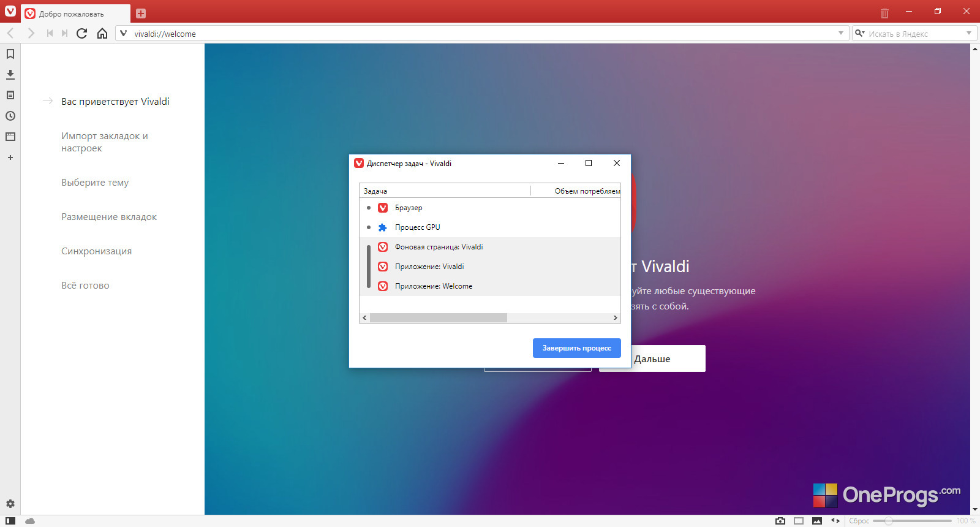This screenshot has width=980, height=527.
Task: Open the closed tabs trash icon
Action: 884,13
